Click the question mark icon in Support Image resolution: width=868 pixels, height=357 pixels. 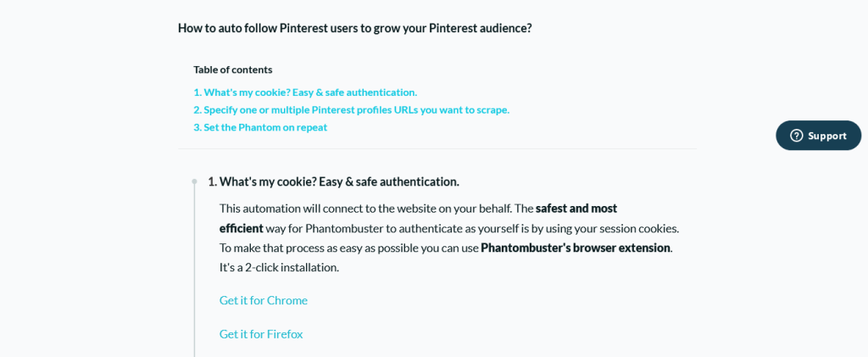coord(796,136)
